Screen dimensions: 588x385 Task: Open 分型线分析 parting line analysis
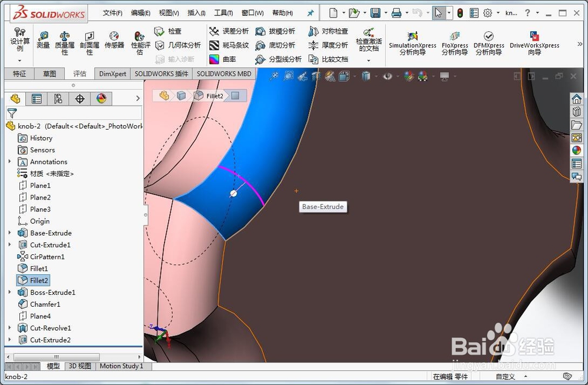pos(278,59)
